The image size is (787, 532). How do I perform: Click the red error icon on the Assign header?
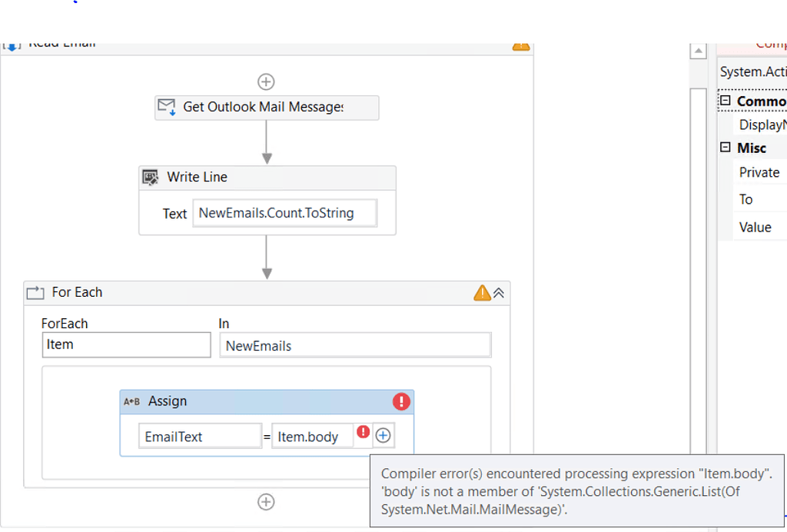point(403,401)
